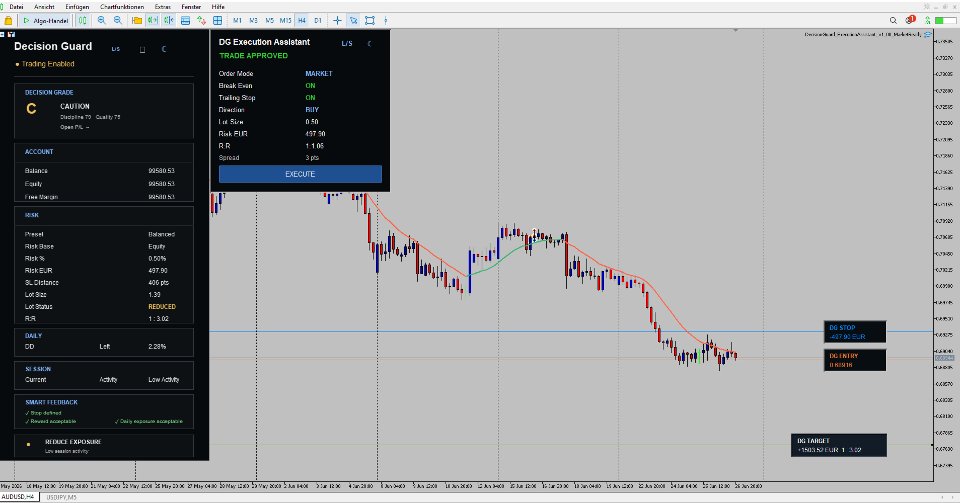Image resolution: width=960 pixels, height=503 pixels.
Task: Toggle the Algo-Handel button
Action: click(46, 20)
